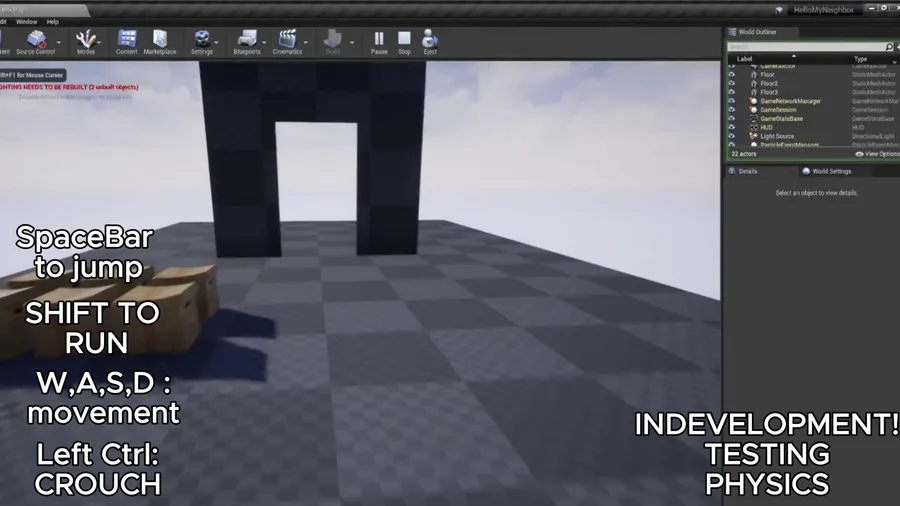Hide the GameStateBase actor
This screenshot has height=506, width=900.
tap(732, 119)
